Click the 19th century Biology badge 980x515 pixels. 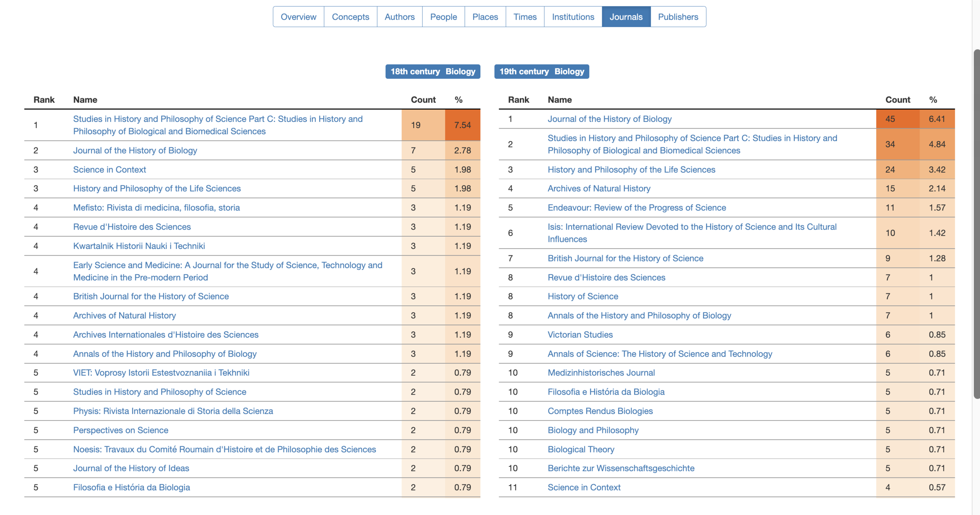(541, 72)
